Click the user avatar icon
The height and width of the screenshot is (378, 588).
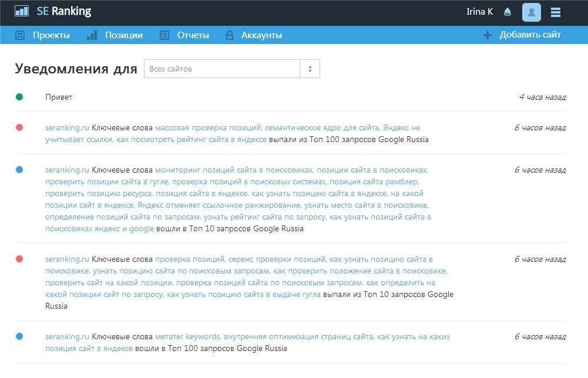click(531, 12)
